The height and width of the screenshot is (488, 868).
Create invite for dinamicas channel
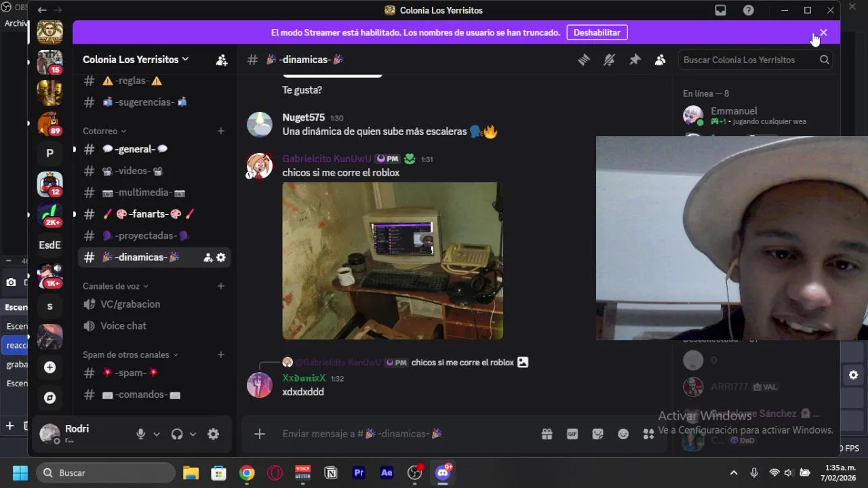point(208,258)
